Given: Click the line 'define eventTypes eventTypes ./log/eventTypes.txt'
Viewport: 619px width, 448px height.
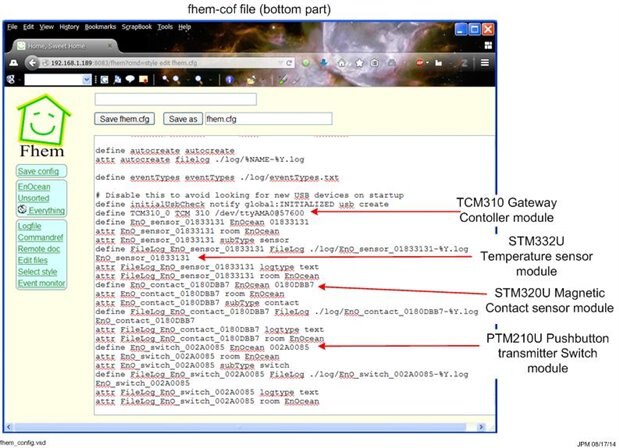Looking at the screenshot, I should [x=217, y=177].
